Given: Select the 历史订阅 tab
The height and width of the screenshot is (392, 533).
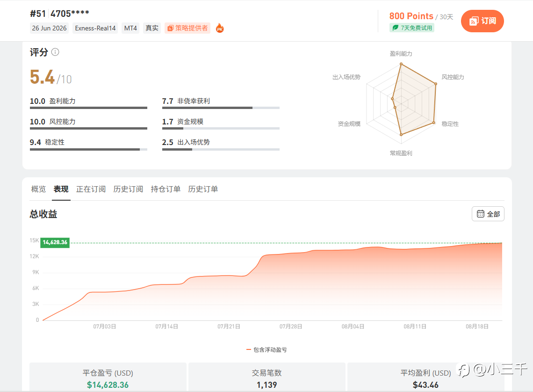Looking at the screenshot, I should click(x=128, y=189).
